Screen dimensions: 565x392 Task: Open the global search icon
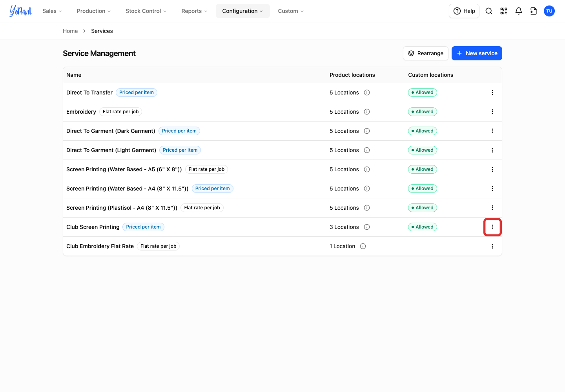(x=489, y=11)
